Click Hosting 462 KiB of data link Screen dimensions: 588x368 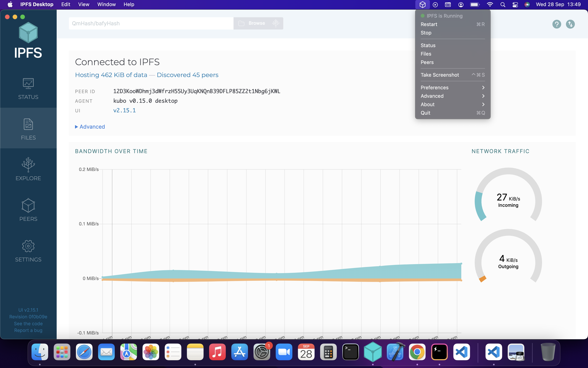[111, 75]
